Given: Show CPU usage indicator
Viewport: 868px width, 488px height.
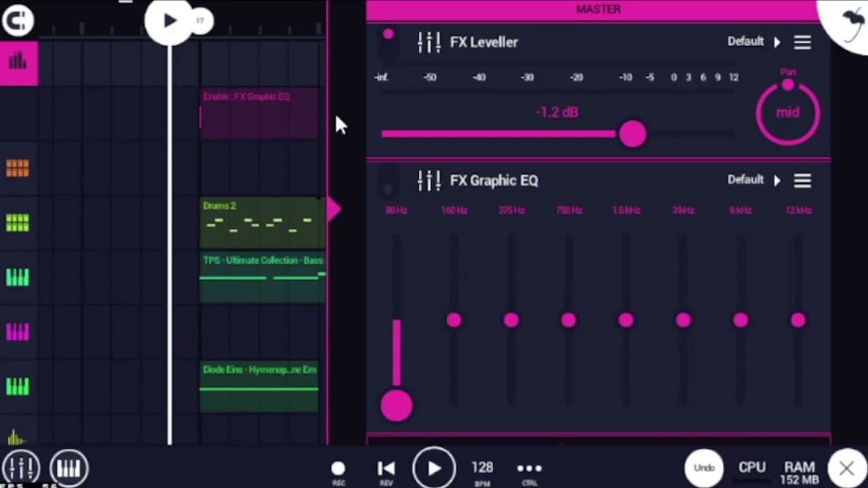Looking at the screenshot, I should pyautogui.click(x=752, y=468).
